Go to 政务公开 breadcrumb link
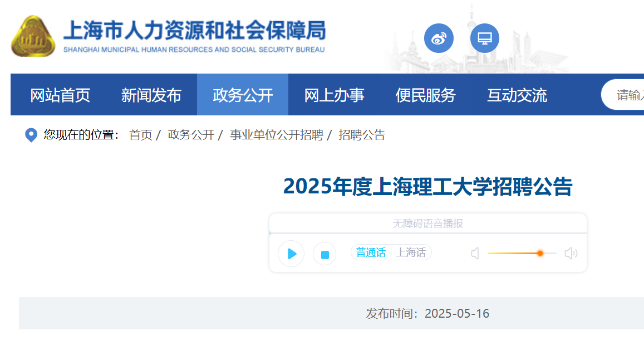This screenshot has width=644, height=340. click(191, 135)
